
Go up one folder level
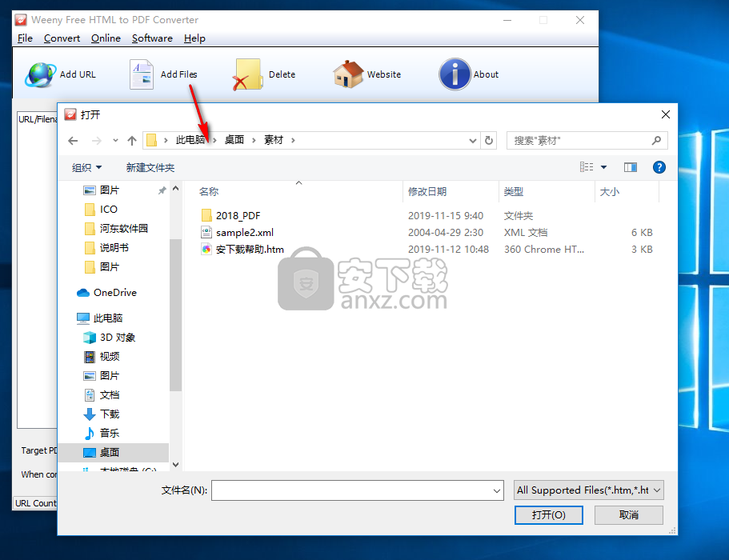click(132, 140)
